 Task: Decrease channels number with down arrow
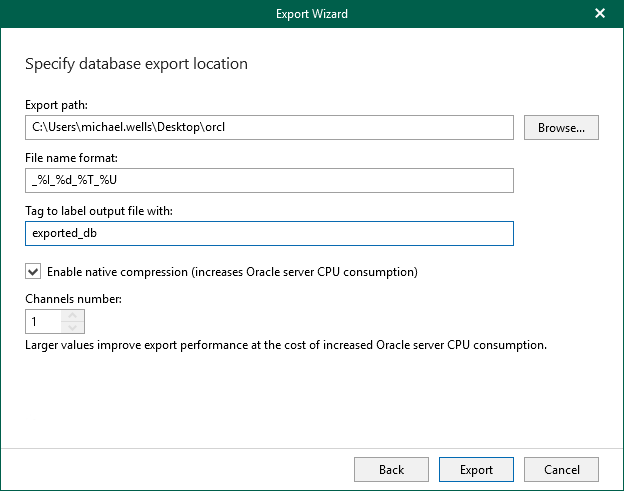(x=72, y=327)
